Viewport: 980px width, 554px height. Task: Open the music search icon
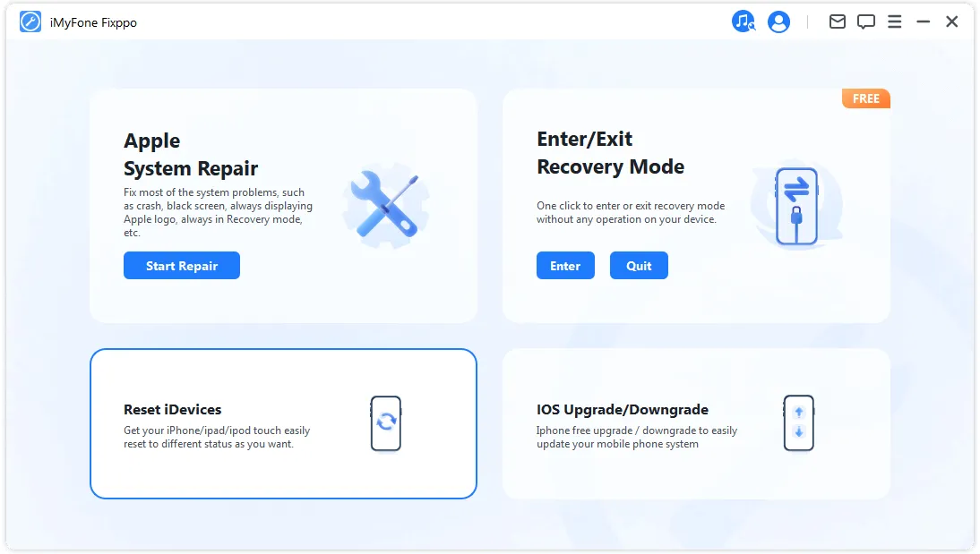[744, 21]
